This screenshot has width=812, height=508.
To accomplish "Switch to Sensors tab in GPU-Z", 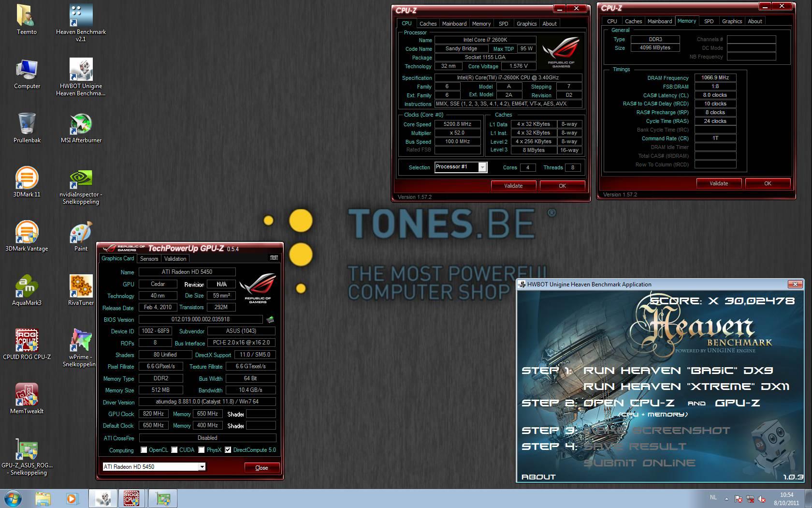I will click(x=149, y=259).
